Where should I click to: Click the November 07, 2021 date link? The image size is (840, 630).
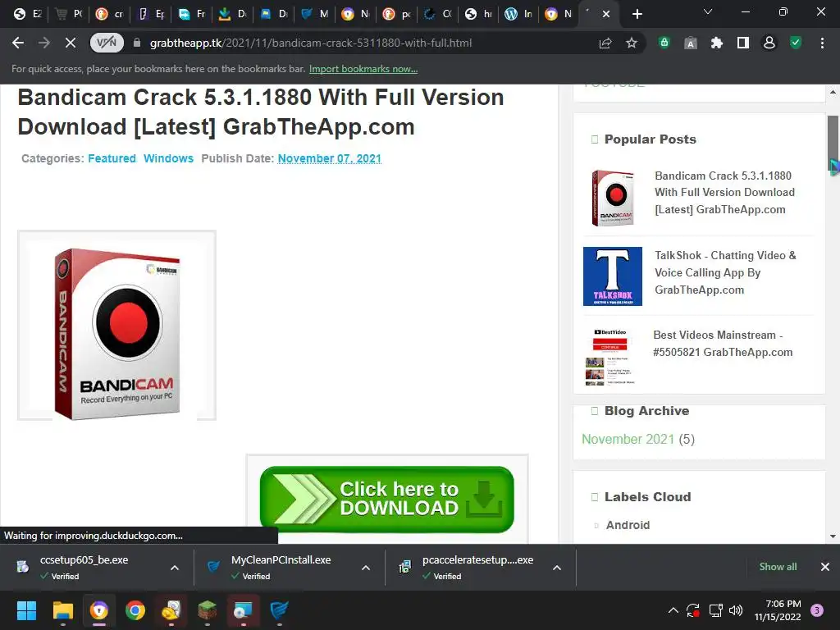click(330, 158)
